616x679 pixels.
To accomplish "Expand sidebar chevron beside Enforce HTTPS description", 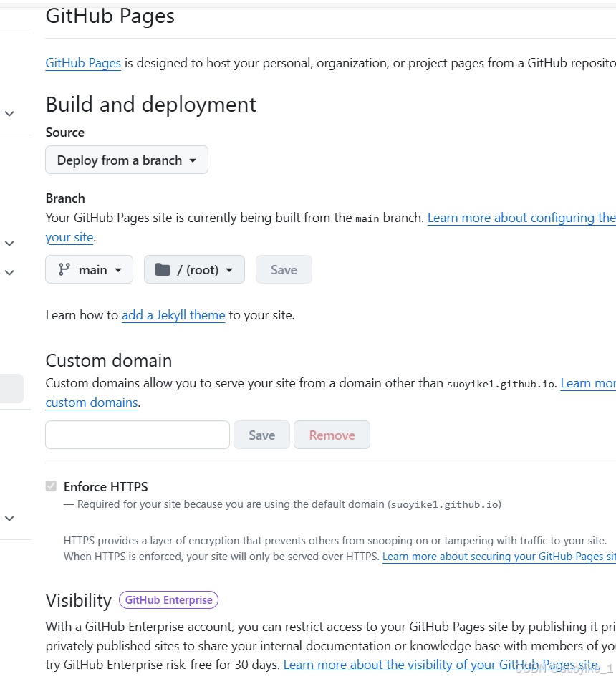I will 9,518.
